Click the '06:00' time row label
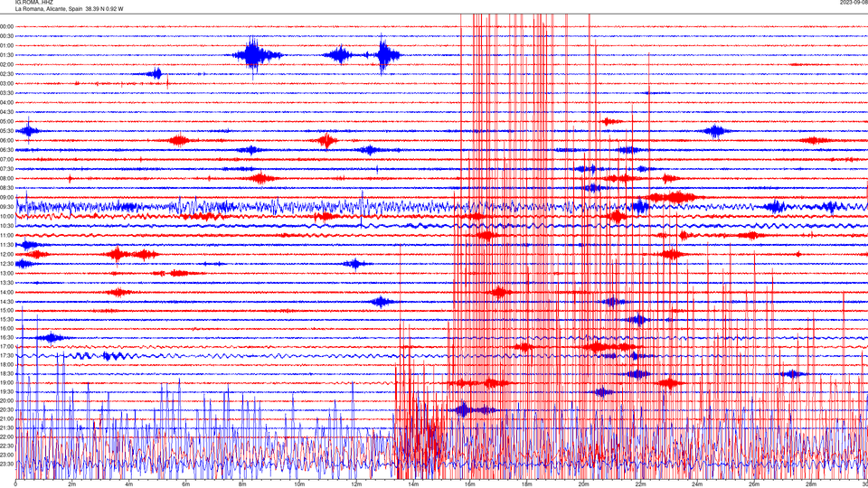Screen dimensions: 868x488 pos(7,140)
